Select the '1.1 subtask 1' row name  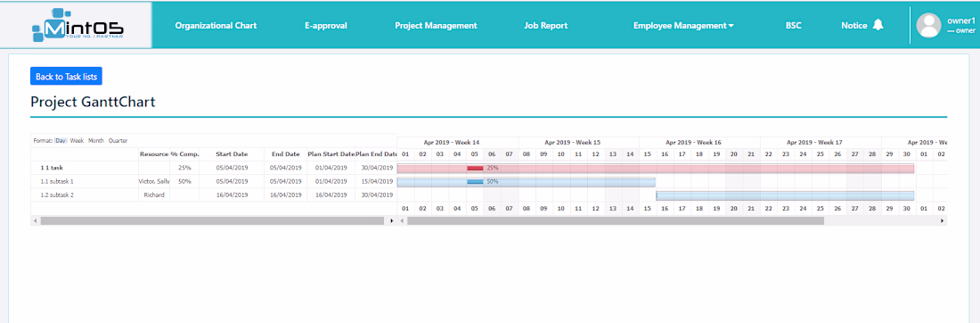(57, 181)
